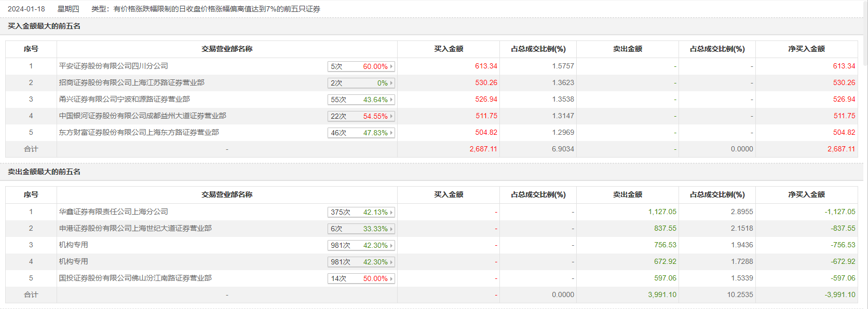Click arrow icon in 14次 50.00% badge
This screenshot has height=309, width=868.
391,278
